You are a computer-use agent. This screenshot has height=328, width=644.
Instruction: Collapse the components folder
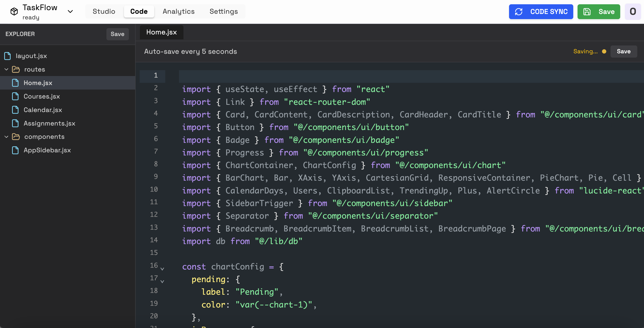pyautogui.click(x=6, y=137)
